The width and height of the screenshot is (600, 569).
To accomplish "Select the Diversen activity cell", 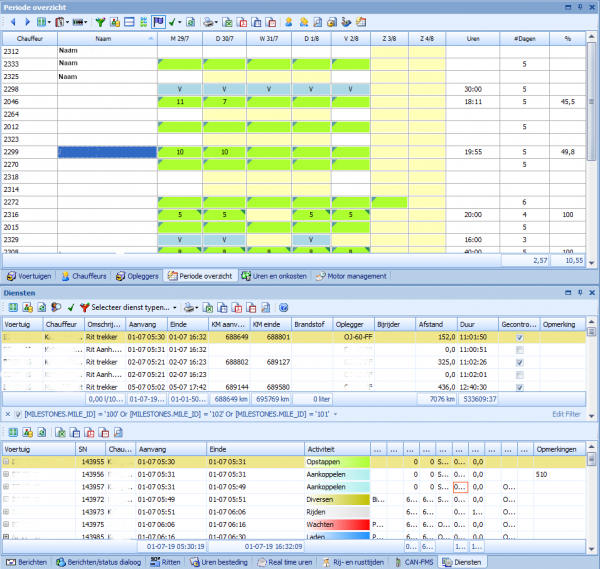I will 337,499.
